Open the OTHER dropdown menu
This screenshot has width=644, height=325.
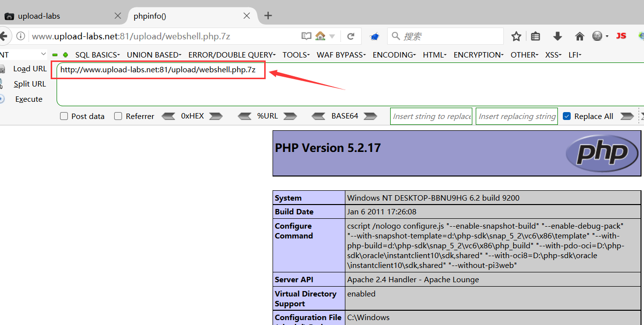click(524, 55)
